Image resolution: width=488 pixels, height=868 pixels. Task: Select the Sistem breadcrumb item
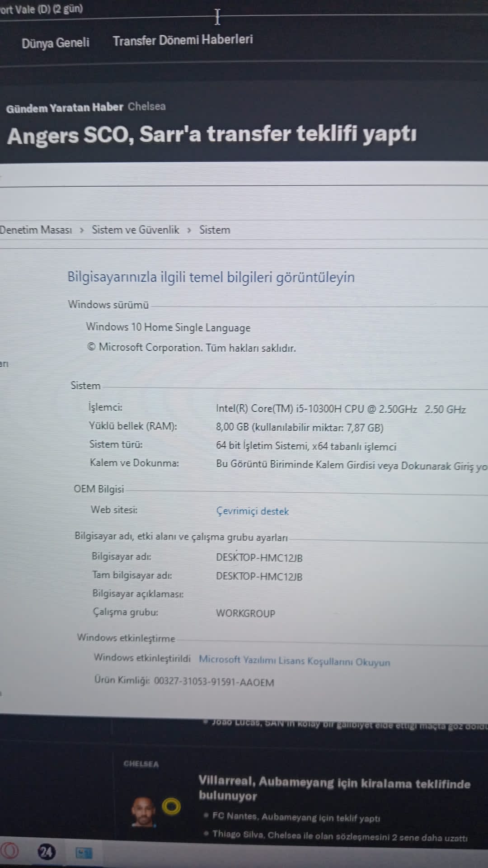pos(215,230)
